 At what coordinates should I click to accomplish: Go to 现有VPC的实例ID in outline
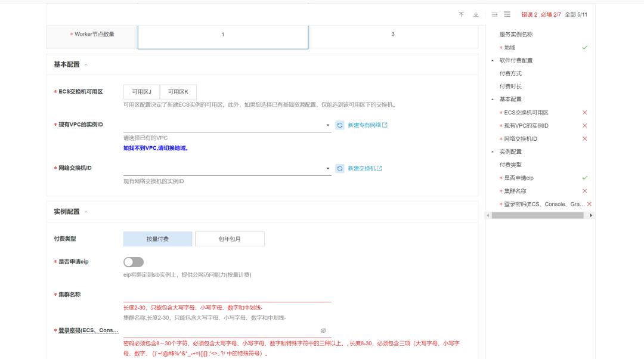click(x=526, y=126)
